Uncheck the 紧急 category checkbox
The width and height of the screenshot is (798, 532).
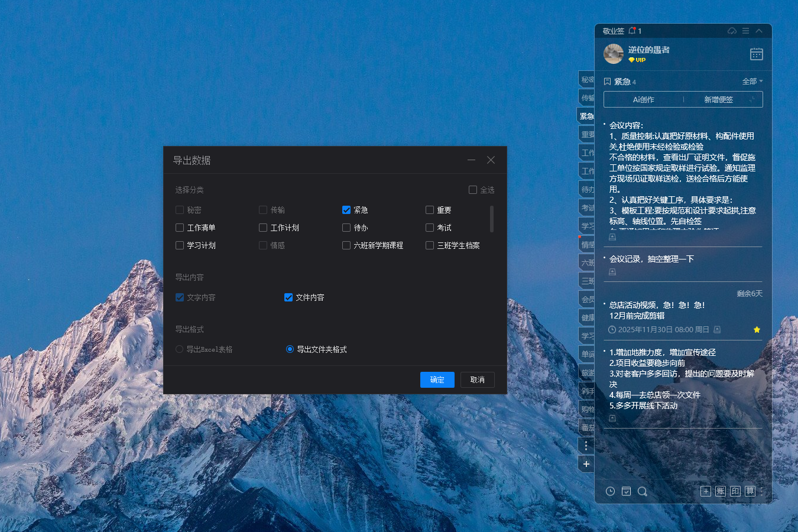pos(346,210)
